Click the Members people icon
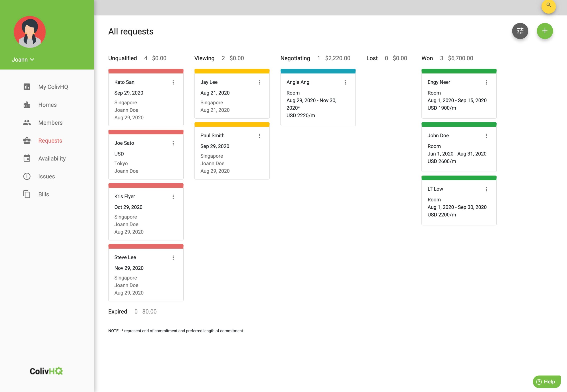Screen dimensions: 567x392 [27, 123]
